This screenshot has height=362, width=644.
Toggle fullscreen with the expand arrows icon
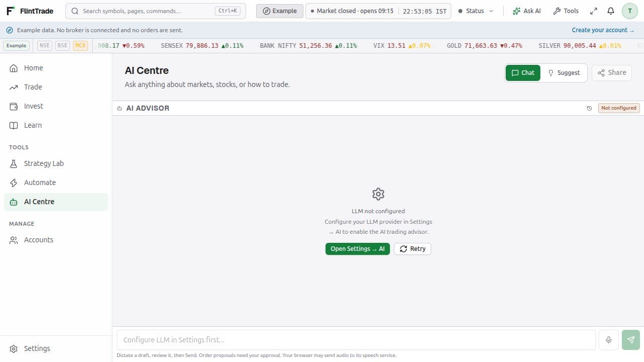(594, 11)
